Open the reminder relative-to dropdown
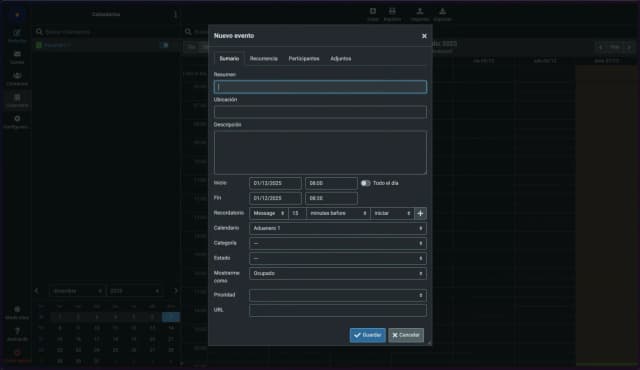 [392, 213]
